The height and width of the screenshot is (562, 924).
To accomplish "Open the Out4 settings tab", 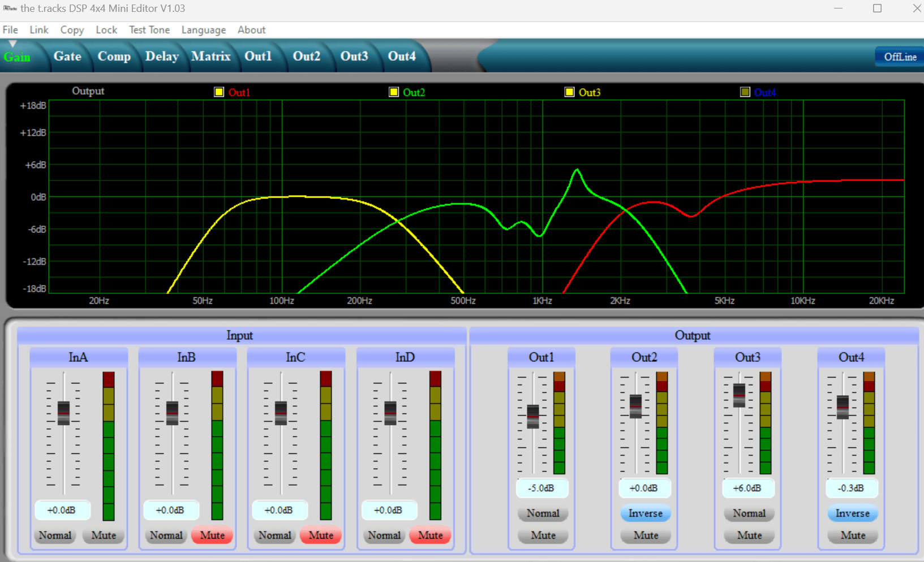I will pyautogui.click(x=402, y=56).
